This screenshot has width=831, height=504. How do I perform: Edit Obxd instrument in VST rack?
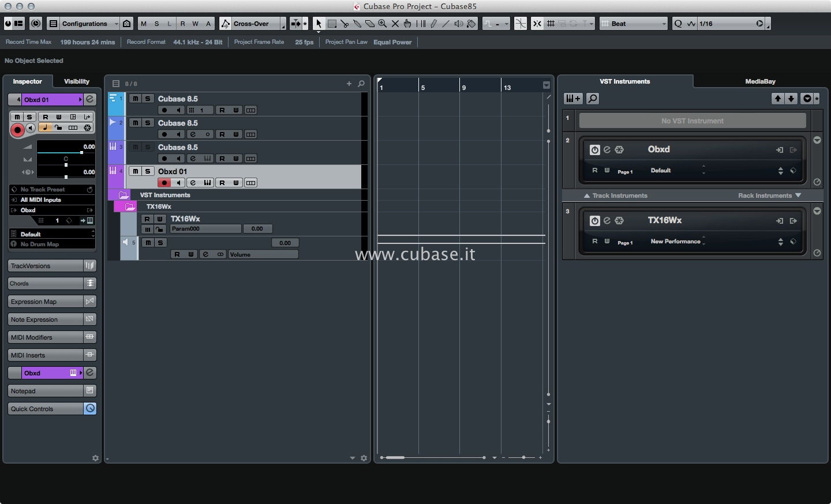[x=607, y=149]
